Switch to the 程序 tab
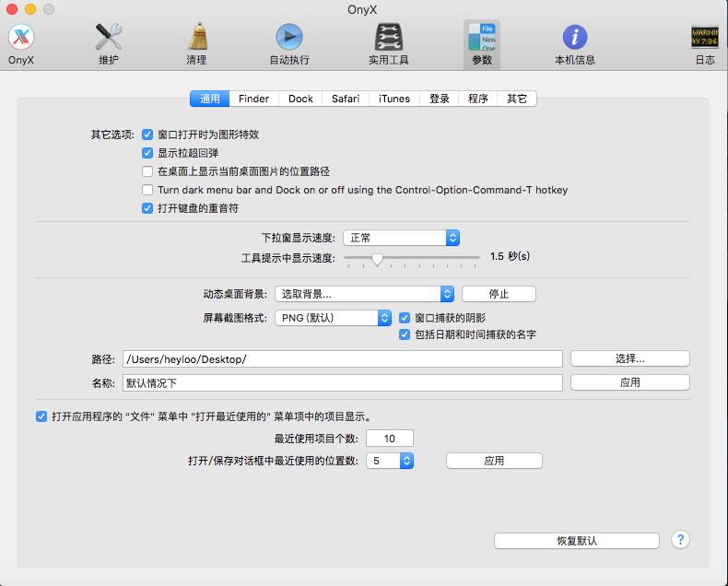728x586 pixels. click(x=478, y=99)
